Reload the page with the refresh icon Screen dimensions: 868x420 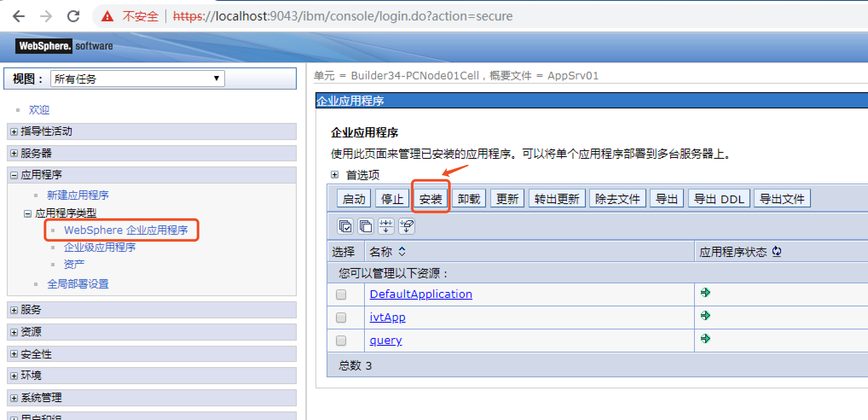(x=73, y=16)
